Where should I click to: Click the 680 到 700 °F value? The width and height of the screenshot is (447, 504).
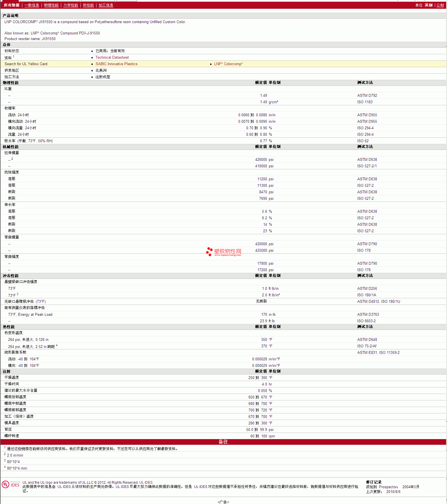point(260,404)
